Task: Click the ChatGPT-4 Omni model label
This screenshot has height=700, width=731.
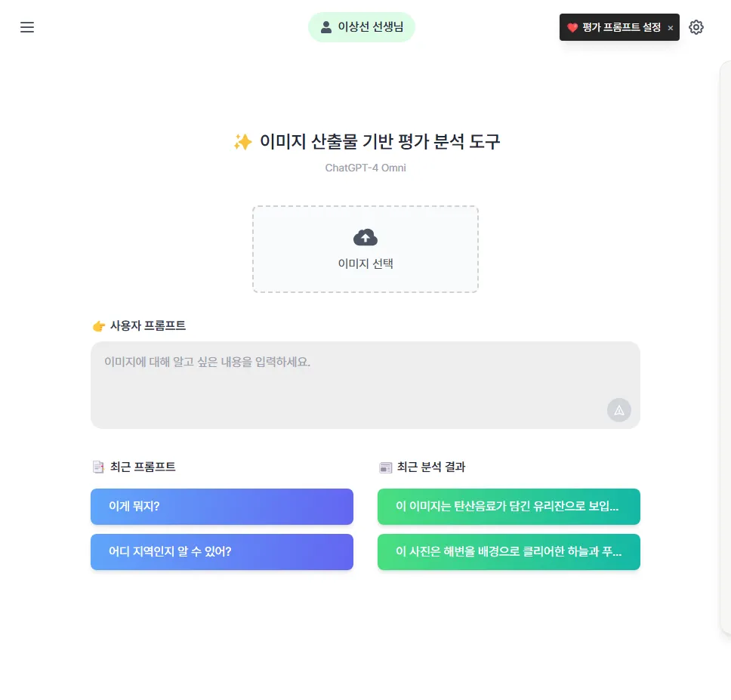Action: coord(365,168)
